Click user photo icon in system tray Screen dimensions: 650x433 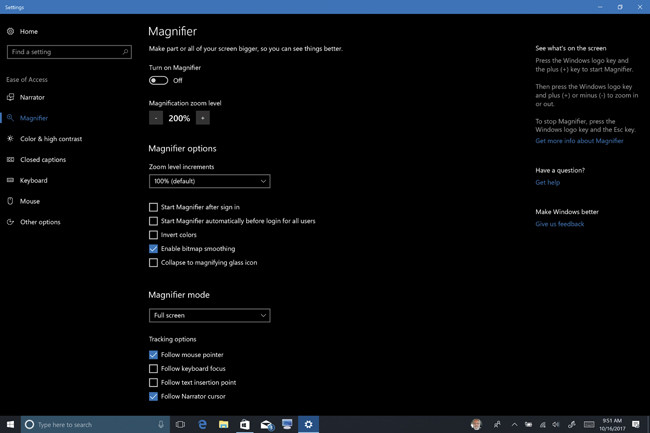point(476,424)
